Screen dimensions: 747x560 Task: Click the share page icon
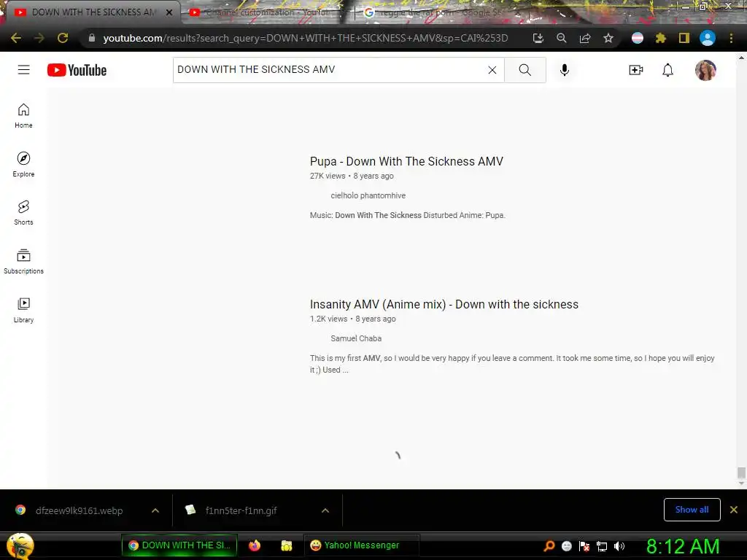584,38
